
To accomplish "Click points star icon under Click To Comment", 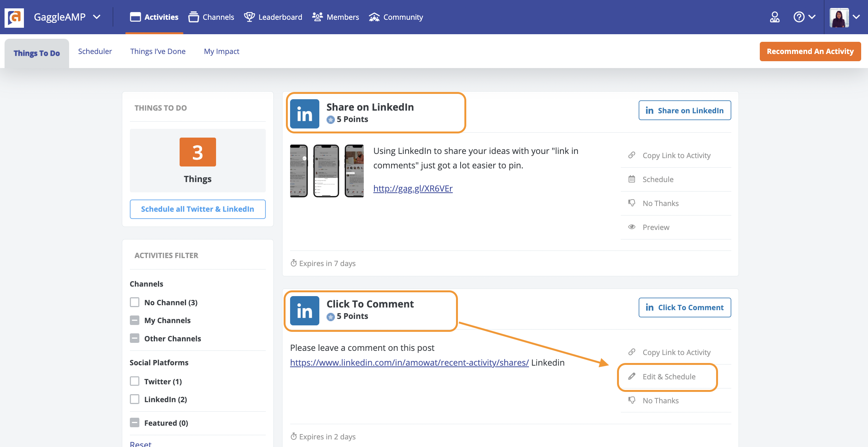I will [331, 317].
